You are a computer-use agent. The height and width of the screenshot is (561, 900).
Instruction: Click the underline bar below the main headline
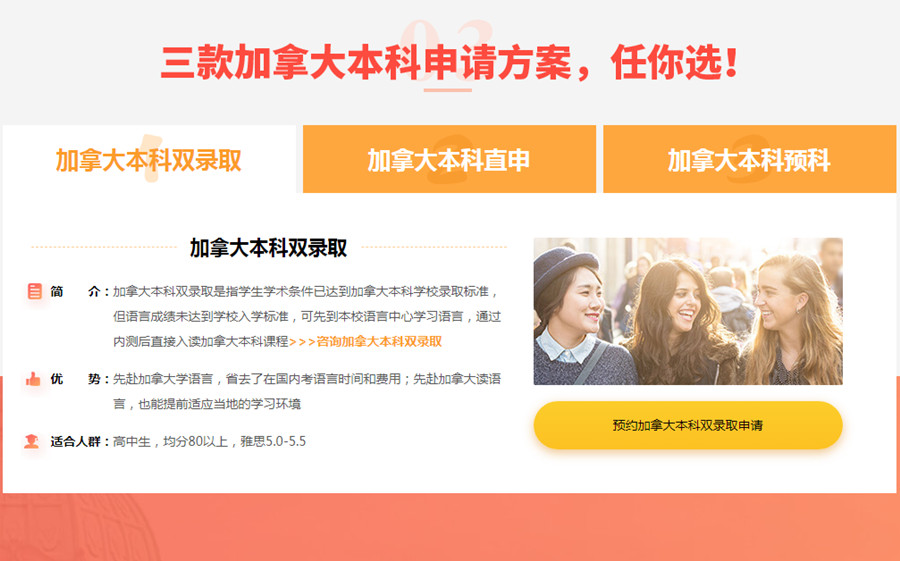pos(448,90)
